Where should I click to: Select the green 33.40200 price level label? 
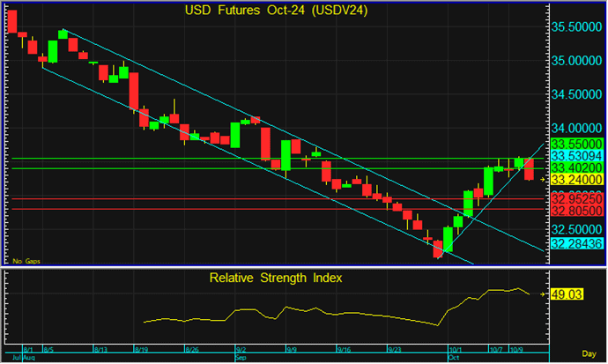click(x=576, y=167)
